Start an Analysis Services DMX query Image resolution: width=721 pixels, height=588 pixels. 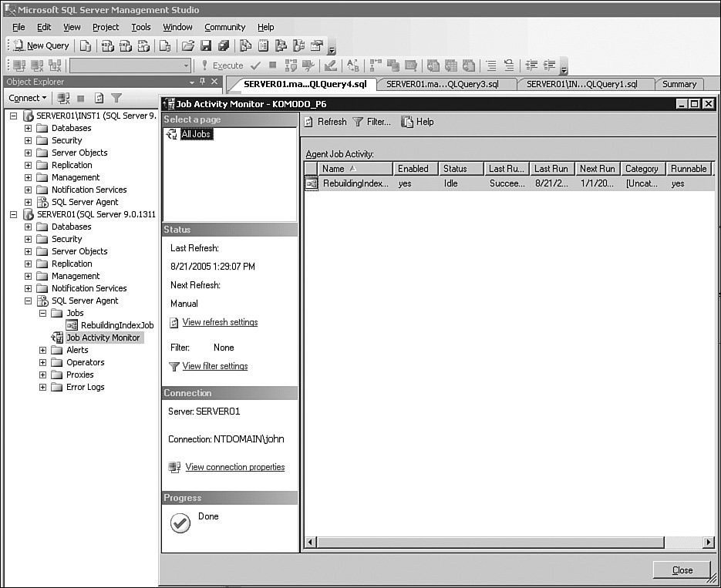pyautogui.click(x=126, y=45)
